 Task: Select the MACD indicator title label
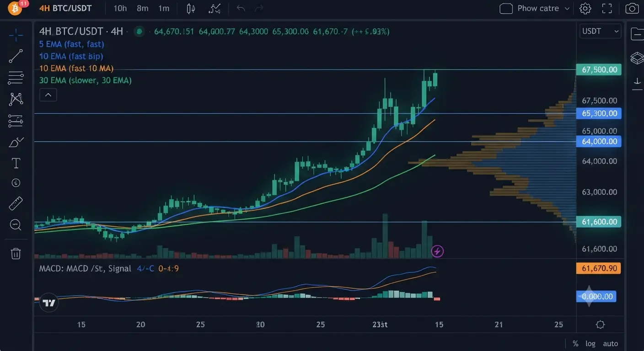point(85,269)
